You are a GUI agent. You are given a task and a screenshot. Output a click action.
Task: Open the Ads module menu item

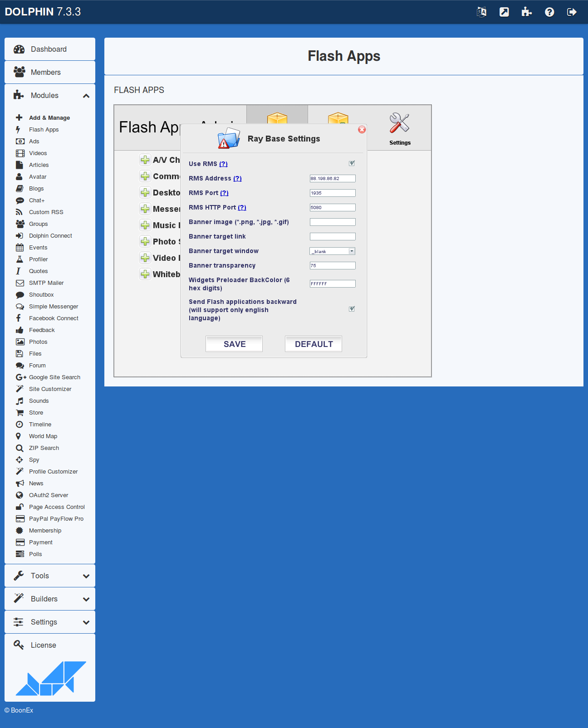(34, 142)
